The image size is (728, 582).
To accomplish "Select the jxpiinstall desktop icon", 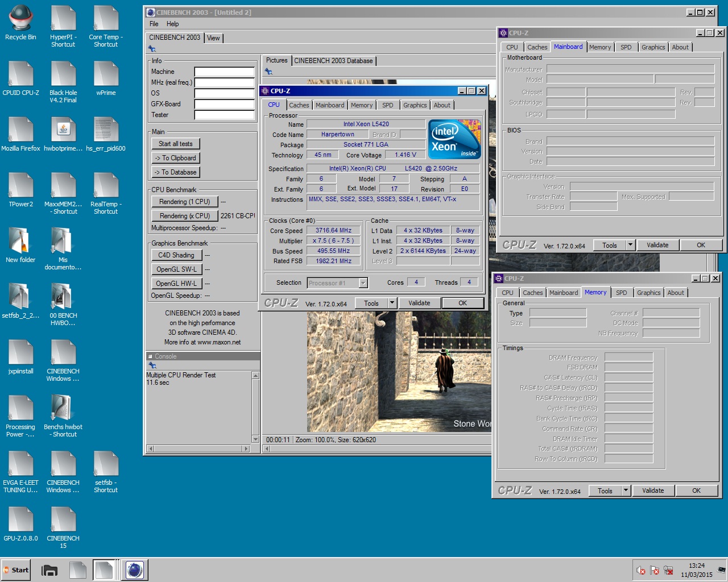I will pos(20,357).
